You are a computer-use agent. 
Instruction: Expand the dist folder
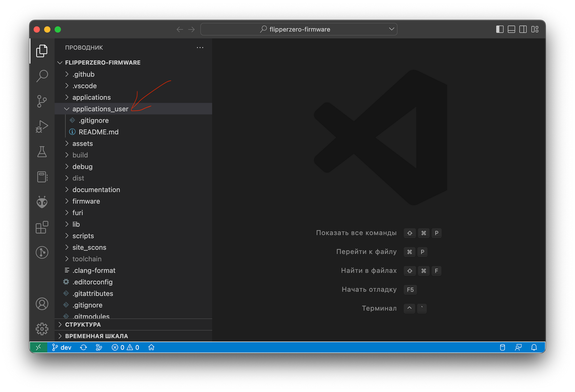click(x=133, y=178)
